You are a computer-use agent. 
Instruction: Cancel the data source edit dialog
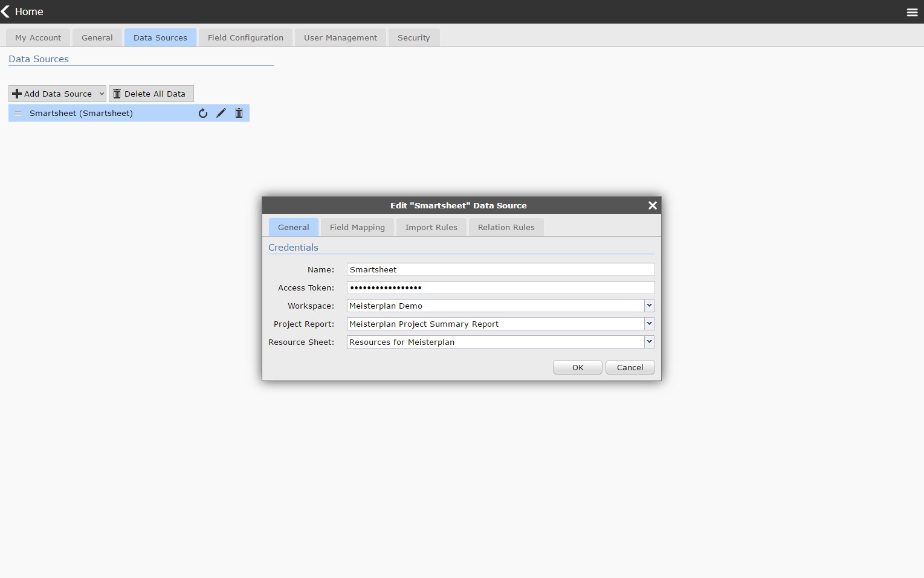[x=630, y=367]
